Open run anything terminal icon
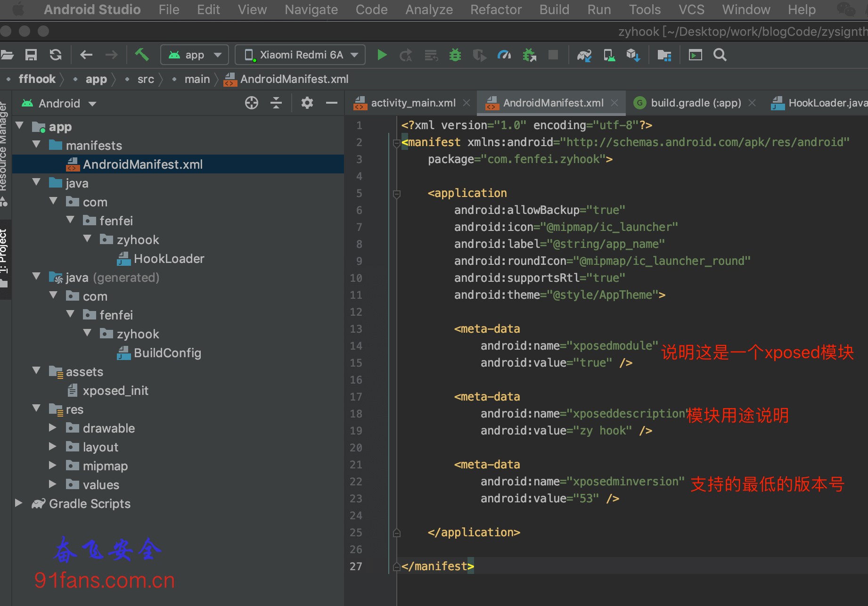Viewport: 868px width, 606px height. [x=695, y=55]
